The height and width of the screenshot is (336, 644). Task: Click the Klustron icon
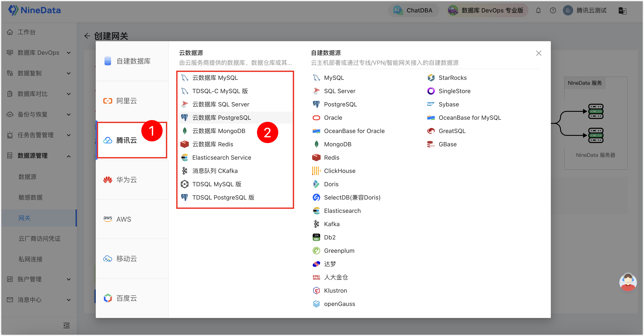pos(316,291)
